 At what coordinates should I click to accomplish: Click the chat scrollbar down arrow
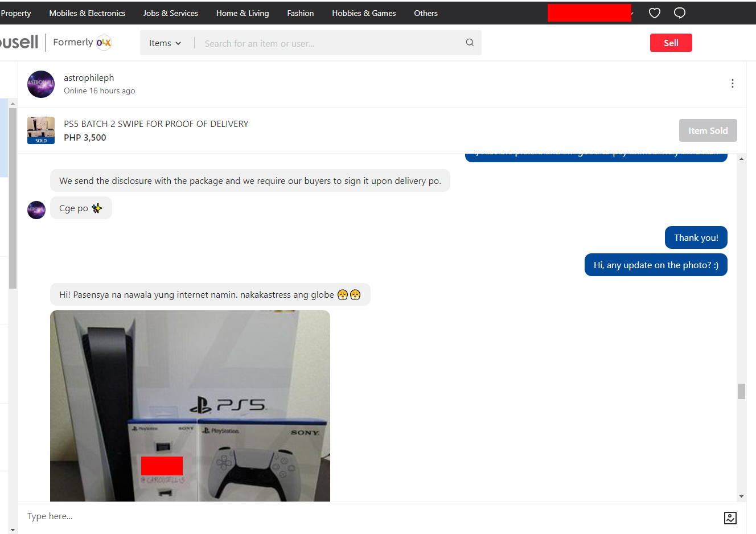pyautogui.click(x=741, y=496)
